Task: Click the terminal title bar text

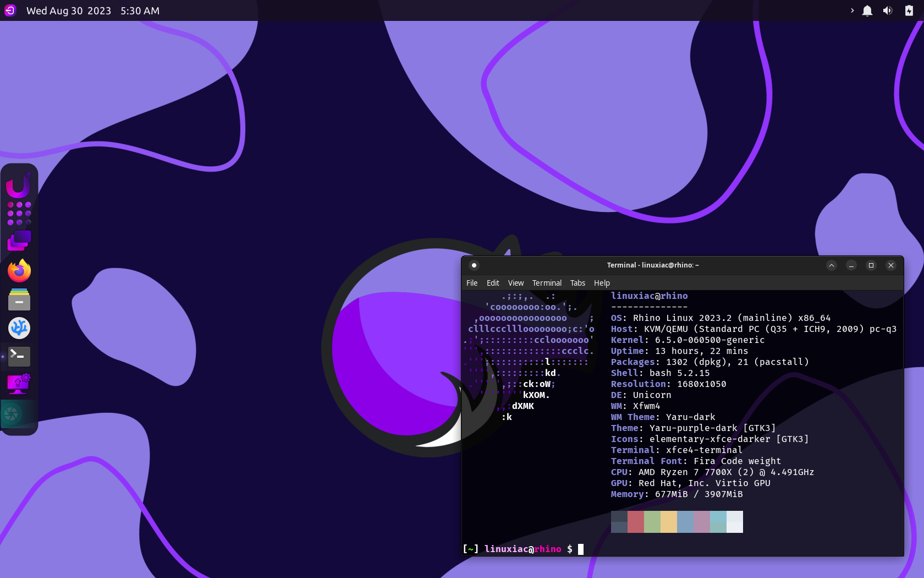Action: click(653, 265)
